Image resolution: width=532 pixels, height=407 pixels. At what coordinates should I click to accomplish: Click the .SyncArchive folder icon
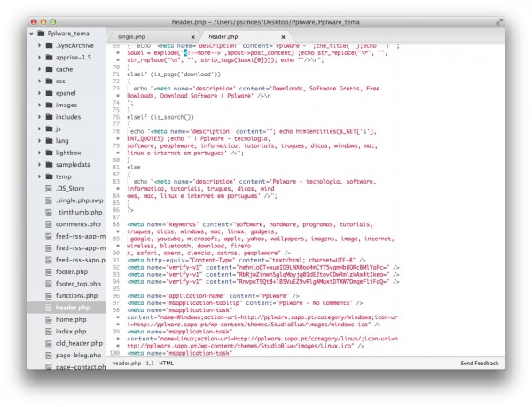click(49, 45)
